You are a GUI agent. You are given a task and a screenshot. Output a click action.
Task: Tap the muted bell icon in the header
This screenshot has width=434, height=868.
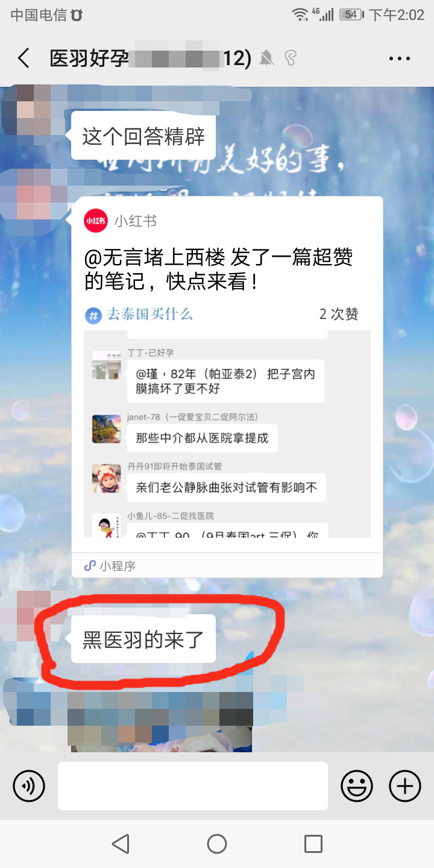266,58
